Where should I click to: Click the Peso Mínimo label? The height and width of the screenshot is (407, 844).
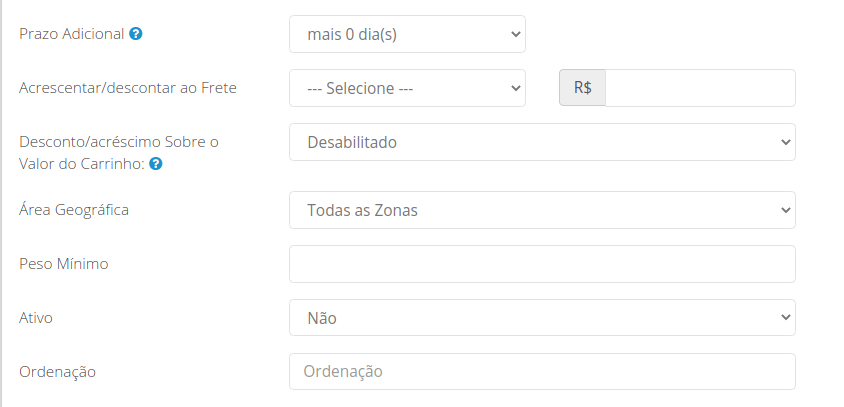coord(64,264)
